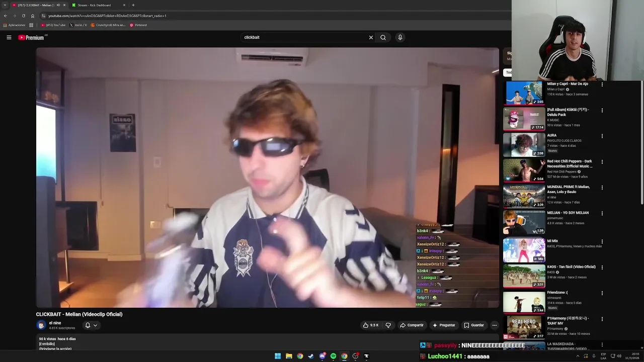644x362 pixels.
Task: Click the el nine channel avatar
Action: point(41,325)
